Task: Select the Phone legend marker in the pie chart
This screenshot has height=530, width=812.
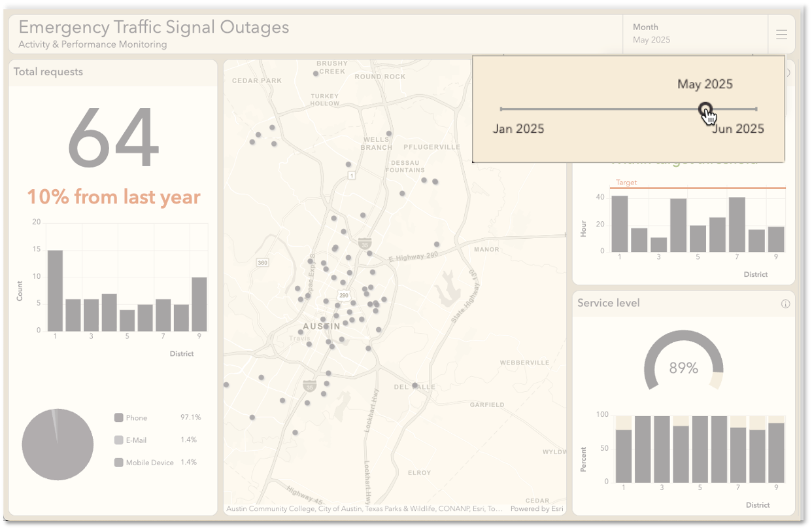Action: pos(118,417)
